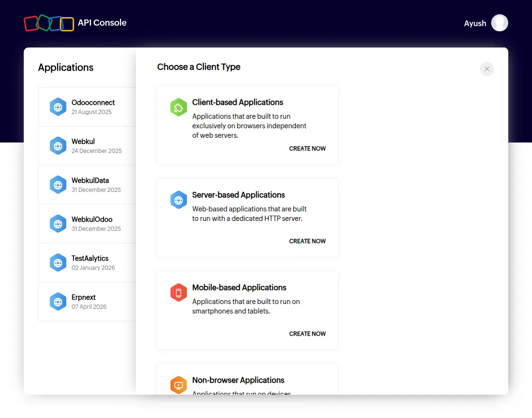Select the WebkulOdoo hexagon icon
The width and height of the screenshot is (532, 418).
[58, 224]
